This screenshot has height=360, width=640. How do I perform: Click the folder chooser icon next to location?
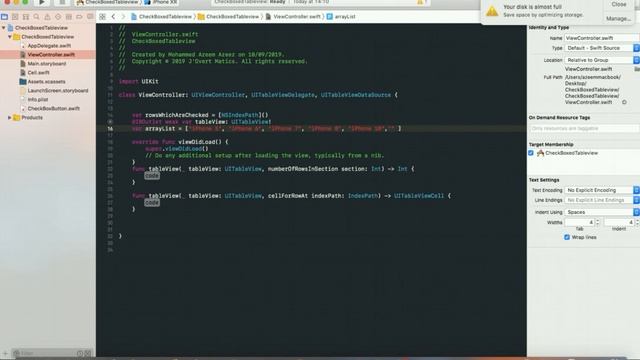coord(637,69)
